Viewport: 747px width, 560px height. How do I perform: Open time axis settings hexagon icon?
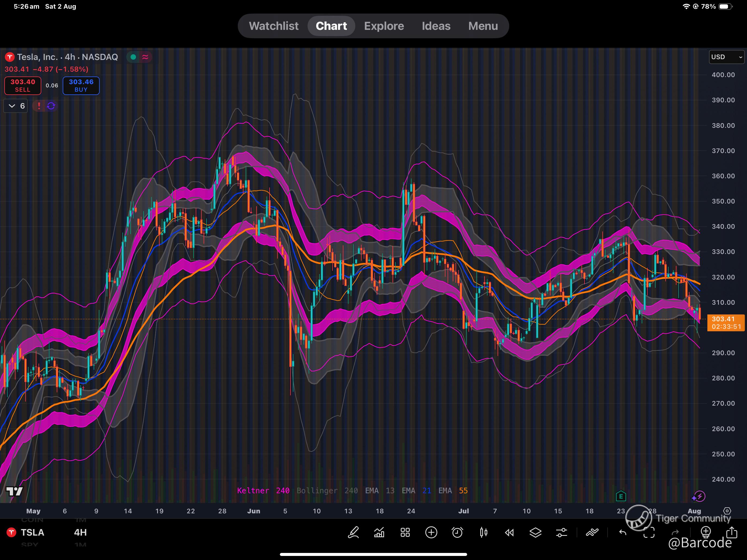tap(727, 511)
